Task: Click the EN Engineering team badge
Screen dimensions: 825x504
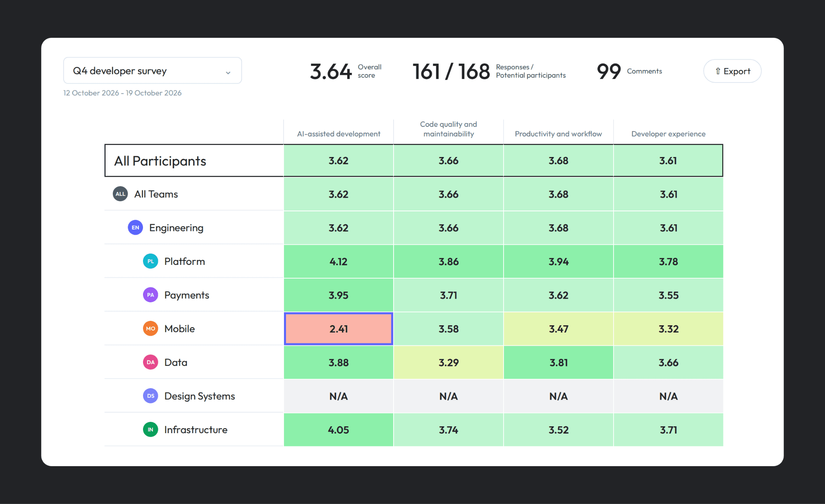Action: pyautogui.click(x=135, y=227)
